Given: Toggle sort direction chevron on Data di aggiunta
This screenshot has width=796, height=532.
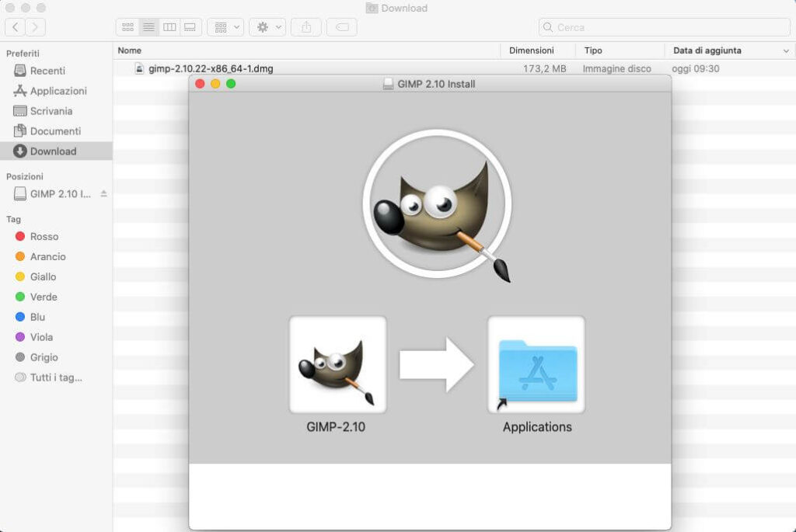Looking at the screenshot, I should coord(786,50).
